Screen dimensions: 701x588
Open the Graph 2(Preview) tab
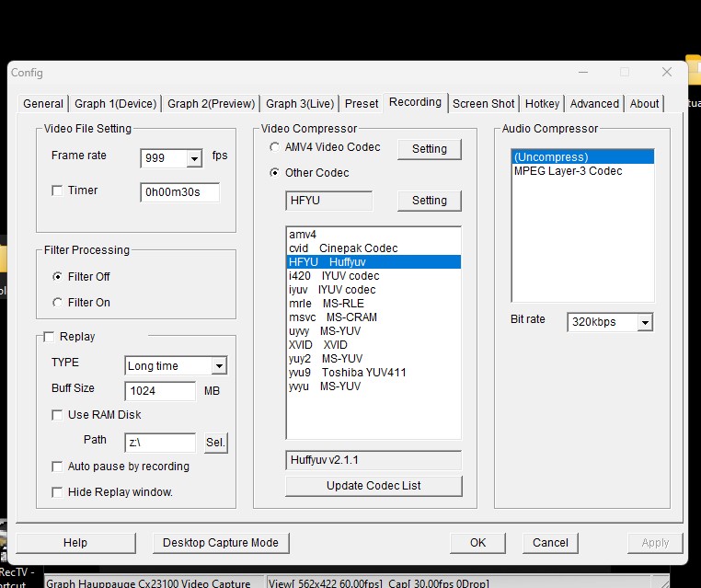(x=211, y=104)
